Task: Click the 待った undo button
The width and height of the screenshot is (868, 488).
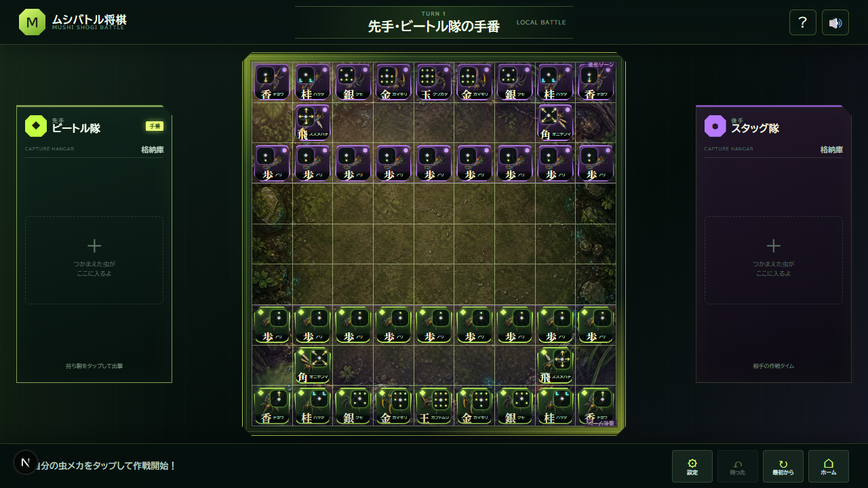Action: pyautogui.click(x=738, y=466)
